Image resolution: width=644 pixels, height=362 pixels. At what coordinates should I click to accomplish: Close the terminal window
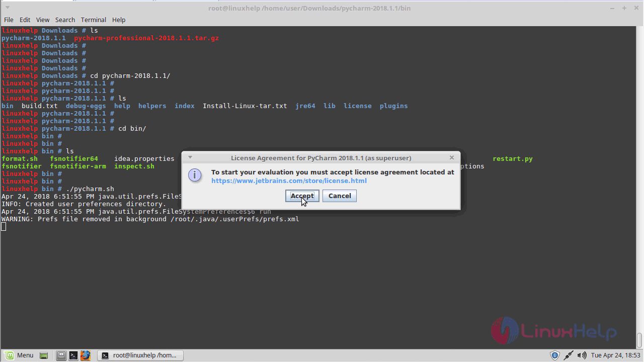(x=636, y=8)
